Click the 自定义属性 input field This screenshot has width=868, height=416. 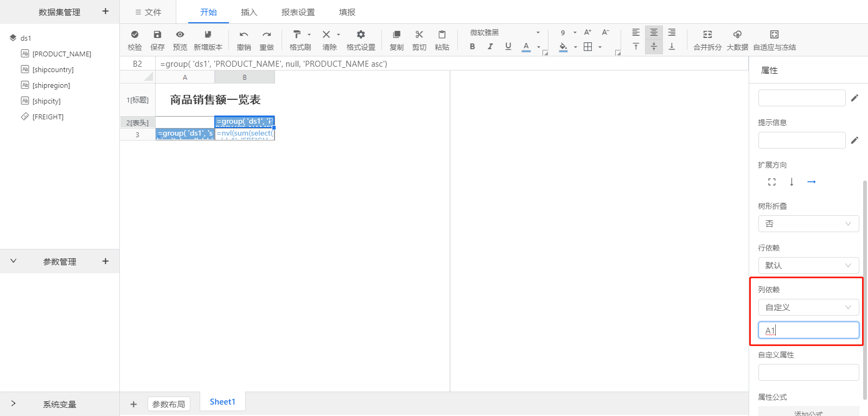coord(808,372)
